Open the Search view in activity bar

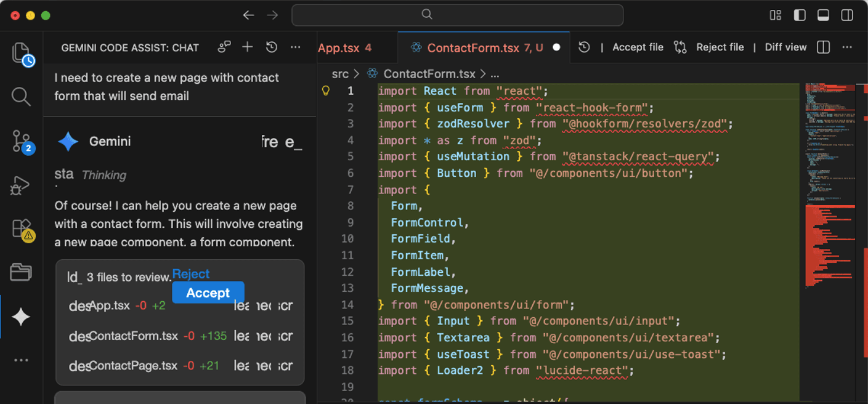pos(21,97)
